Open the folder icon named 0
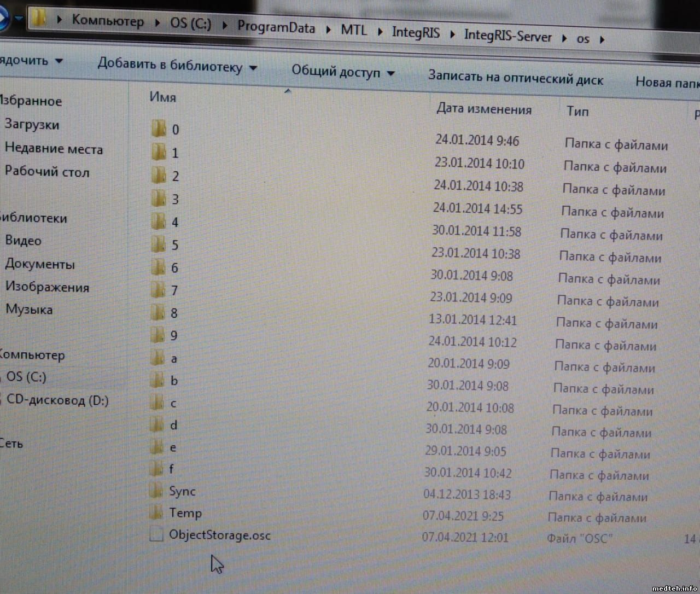 (x=159, y=129)
